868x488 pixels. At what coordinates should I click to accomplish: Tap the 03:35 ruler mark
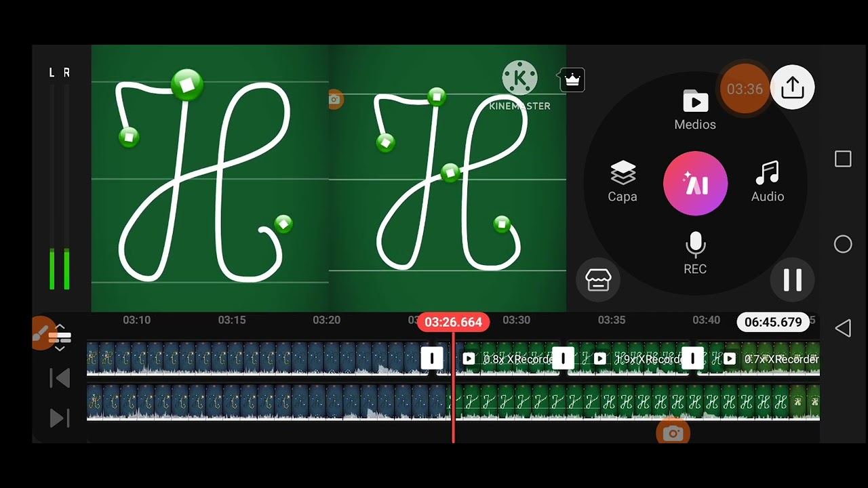pos(612,320)
